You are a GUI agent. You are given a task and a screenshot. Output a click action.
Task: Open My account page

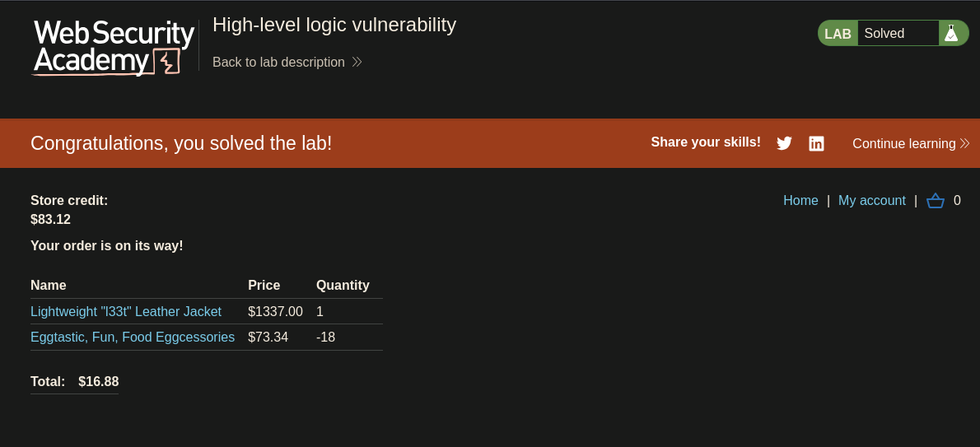tap(872, 200)
